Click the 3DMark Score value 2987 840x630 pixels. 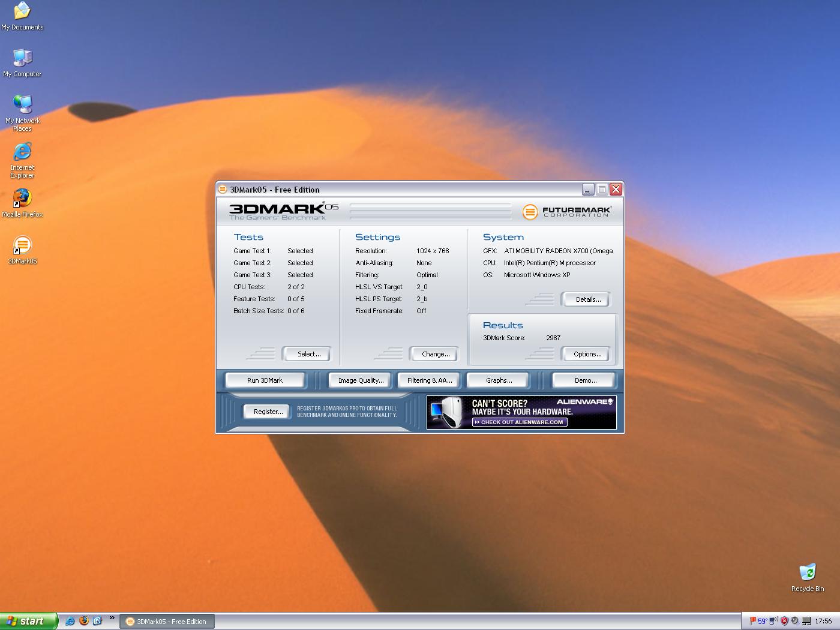[x=553, y=338]
